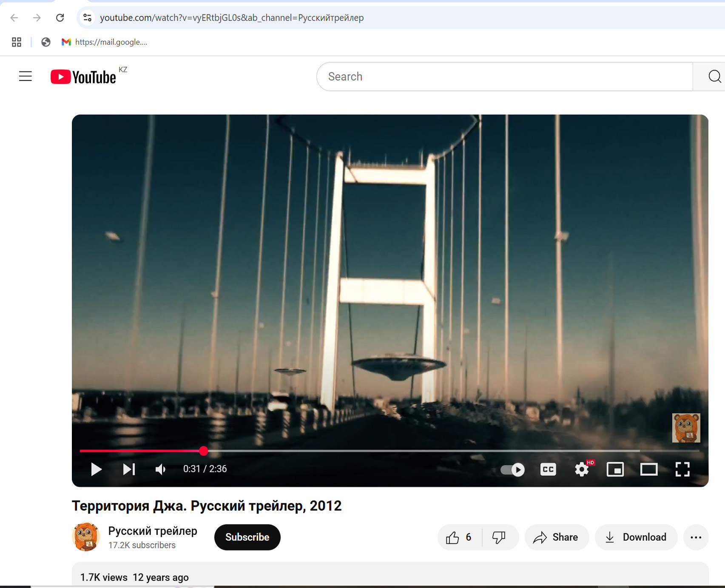Click the channel watermark in video corner
Viewport: 725px width, 588px height.
[686, 428]
